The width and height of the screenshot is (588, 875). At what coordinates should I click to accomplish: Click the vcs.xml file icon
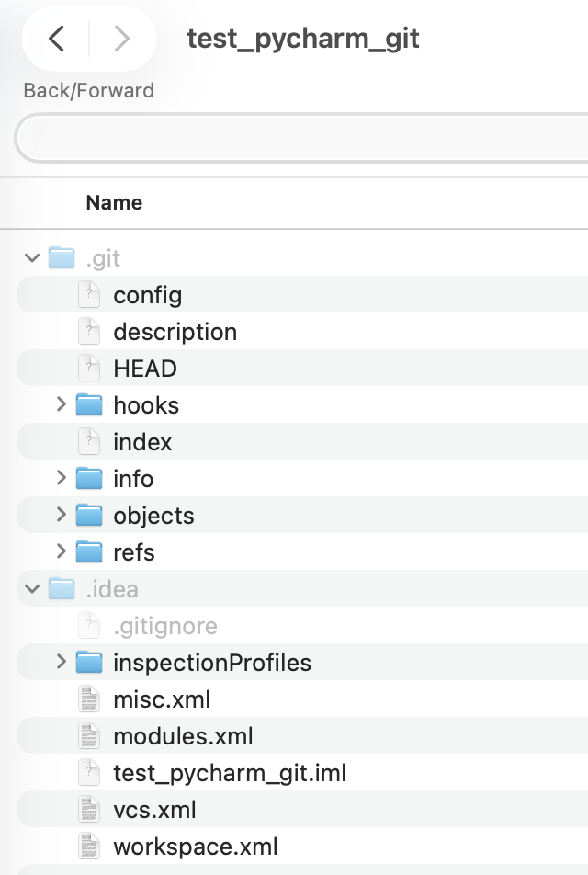point(89,810)
